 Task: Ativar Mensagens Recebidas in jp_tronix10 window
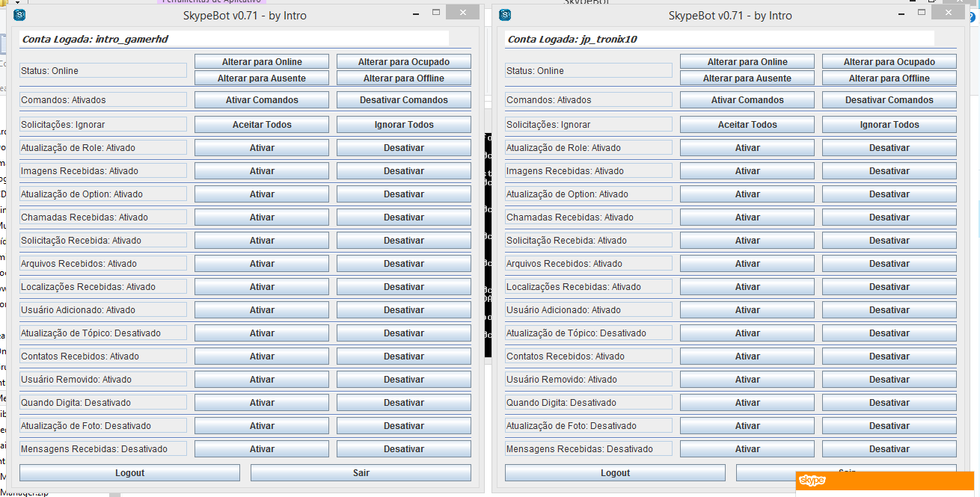[747, 448]
